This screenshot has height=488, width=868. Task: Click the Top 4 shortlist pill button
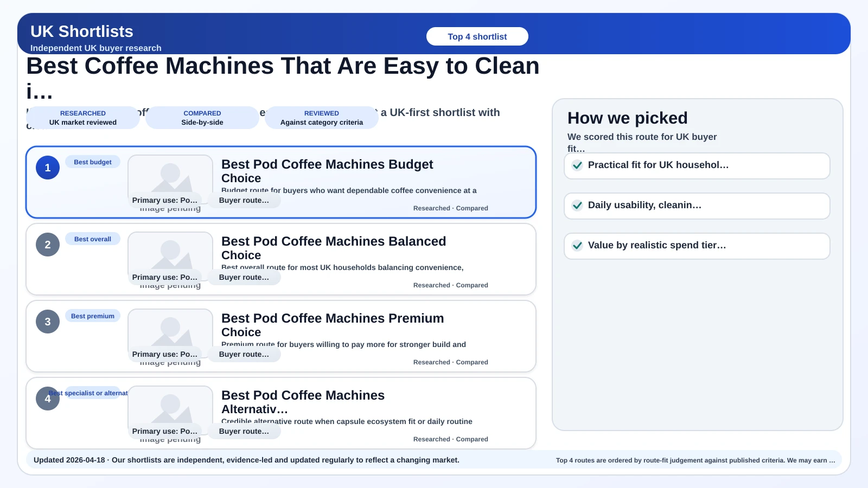[477, 36]
